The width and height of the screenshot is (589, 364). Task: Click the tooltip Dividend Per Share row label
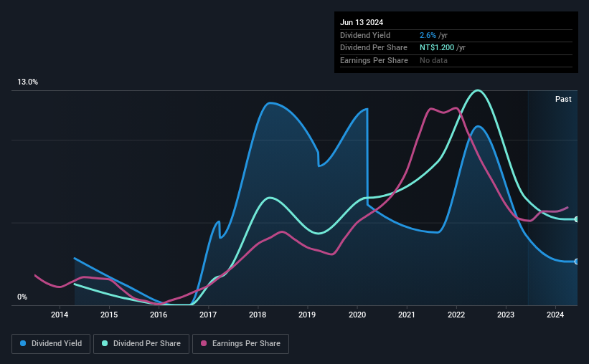pyautogui.click(x=373, y=48)
